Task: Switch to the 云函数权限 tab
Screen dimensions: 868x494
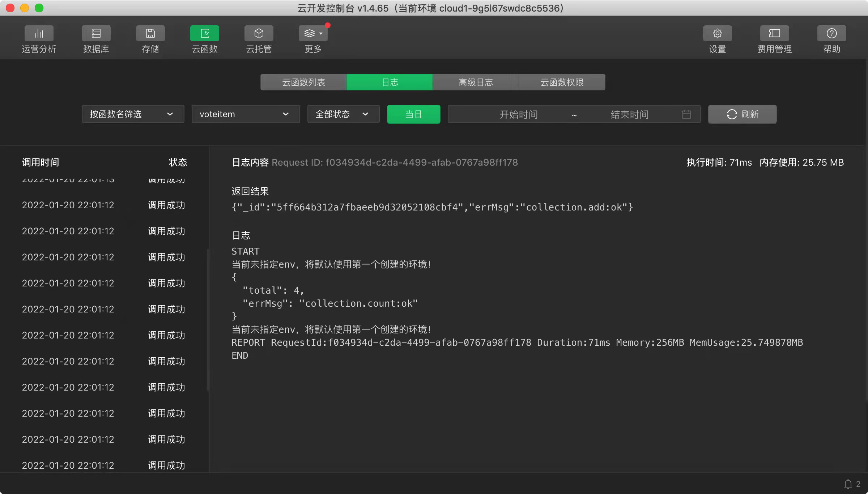Action: tap(562, 82)
